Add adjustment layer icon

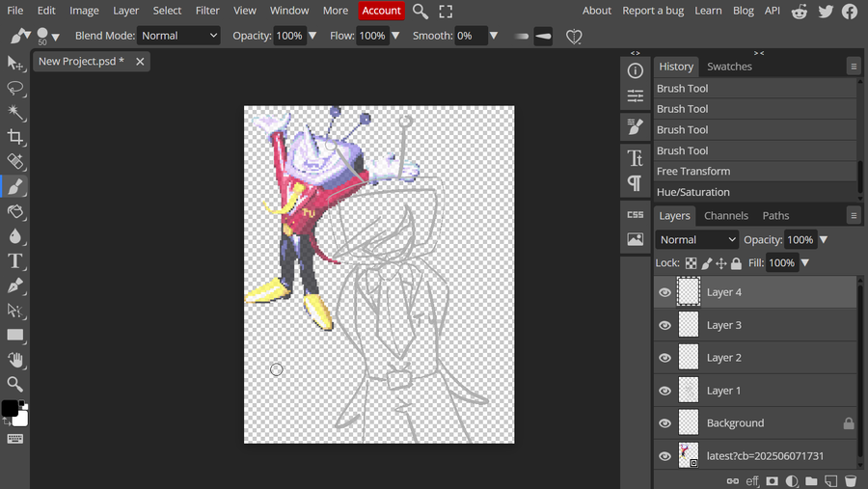click(x=792, y=480)
